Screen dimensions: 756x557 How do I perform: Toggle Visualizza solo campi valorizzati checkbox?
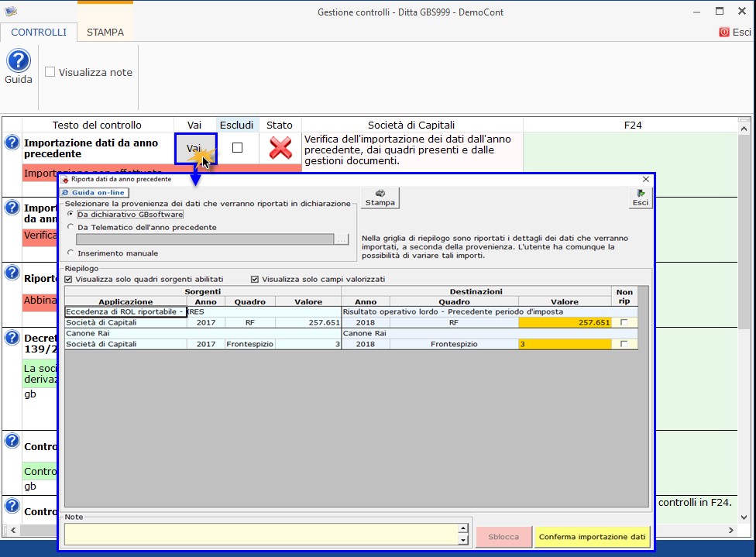click(x=255, y=279)
